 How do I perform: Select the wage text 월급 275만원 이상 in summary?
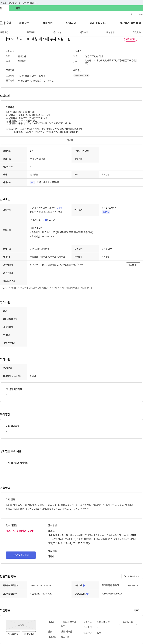click(x=94, y=57)
